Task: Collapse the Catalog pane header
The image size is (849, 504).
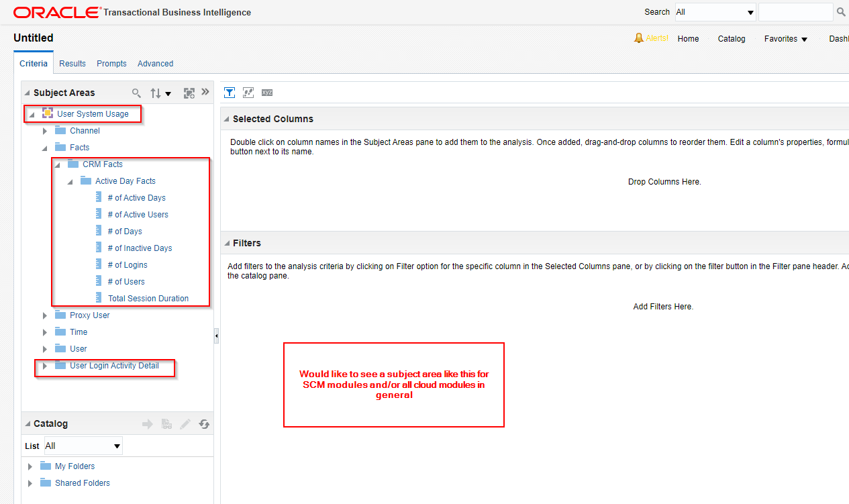Action: [x=28, y=424]
